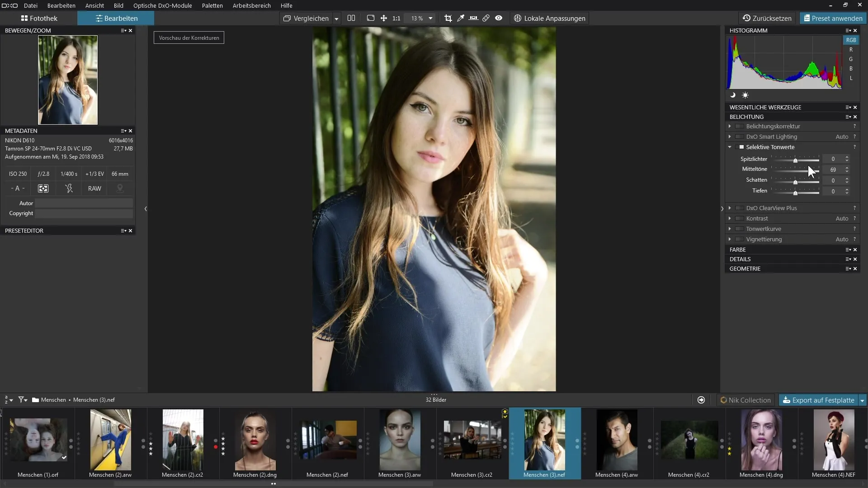This screenshot has height=488, width=868.
Task: Disable the Selektive Tonwerte toggle
Action: [740, 147]
